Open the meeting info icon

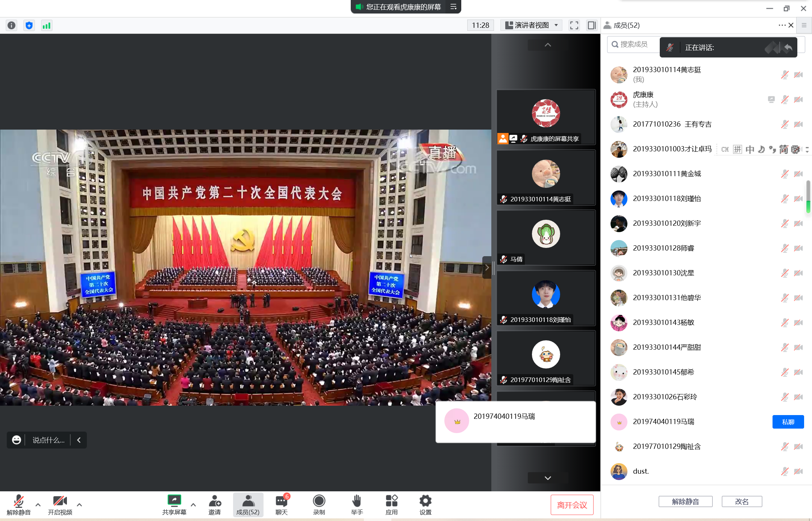click(12, 25)
